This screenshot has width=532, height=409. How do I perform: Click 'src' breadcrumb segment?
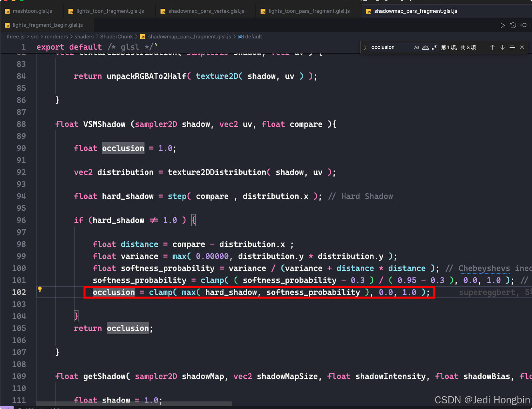35,36
